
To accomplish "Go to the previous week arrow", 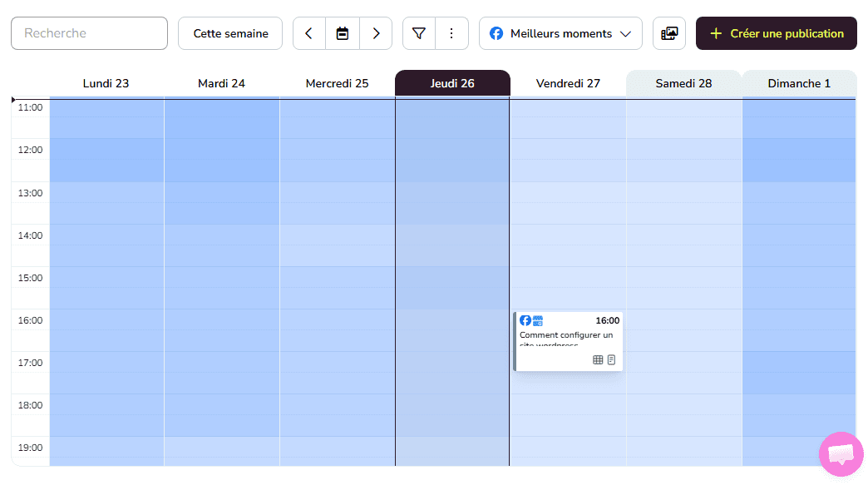I will coord(309,33).
